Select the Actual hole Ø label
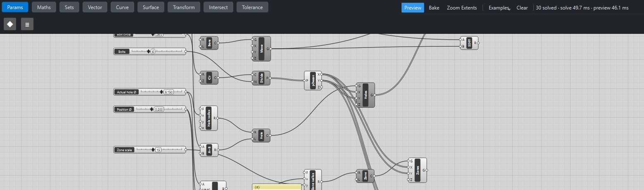This screenshot has height=190, width=644. tap(127, 92)
